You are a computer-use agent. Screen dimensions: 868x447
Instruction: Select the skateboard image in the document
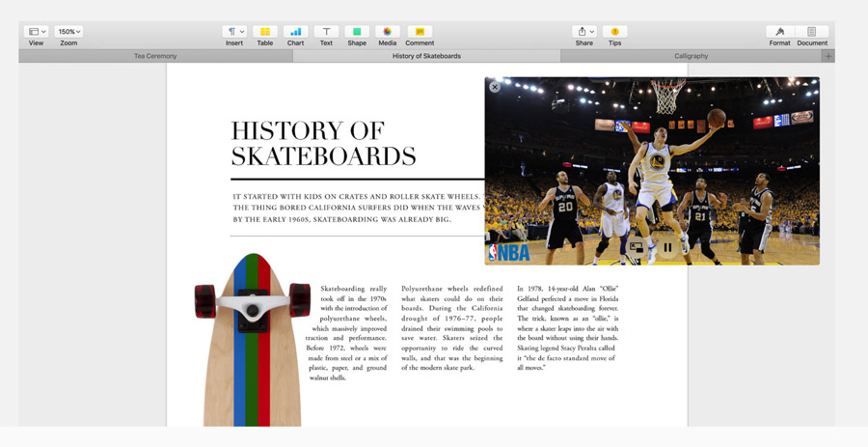[252, 348]
